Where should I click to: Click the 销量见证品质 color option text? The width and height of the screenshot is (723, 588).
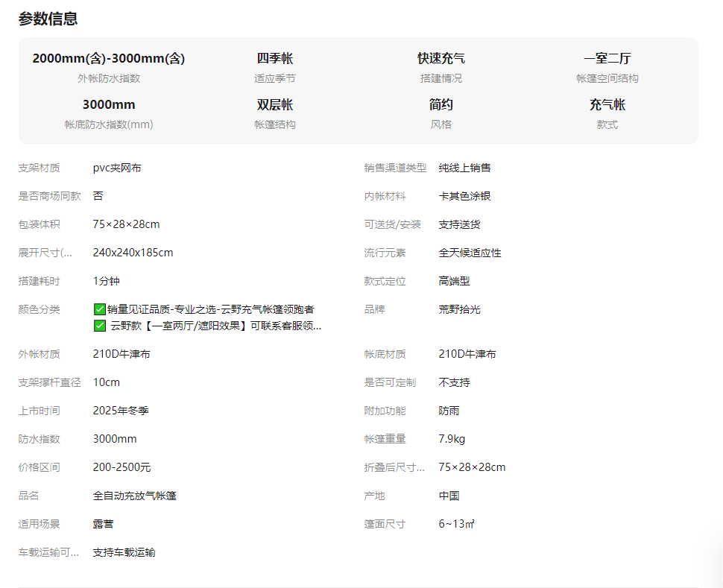click(210, 309)
